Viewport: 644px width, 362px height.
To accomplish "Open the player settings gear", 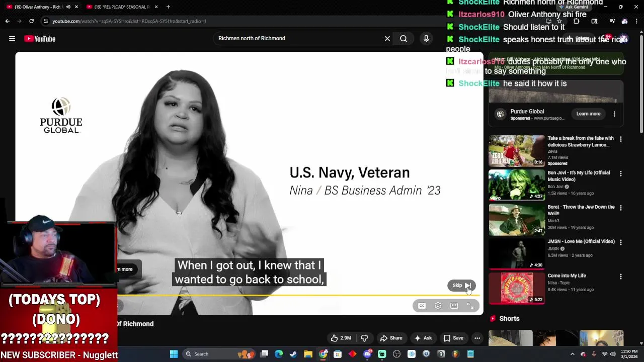I will tap(438, 306).
